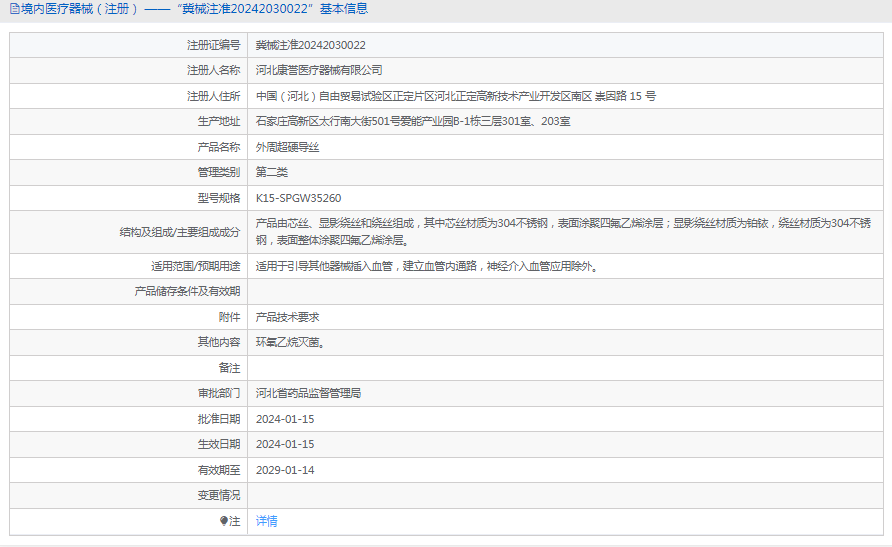Select the production address 石家庄高新区太行南大街501号
The image size is (892, 547).
click(413, 121)
